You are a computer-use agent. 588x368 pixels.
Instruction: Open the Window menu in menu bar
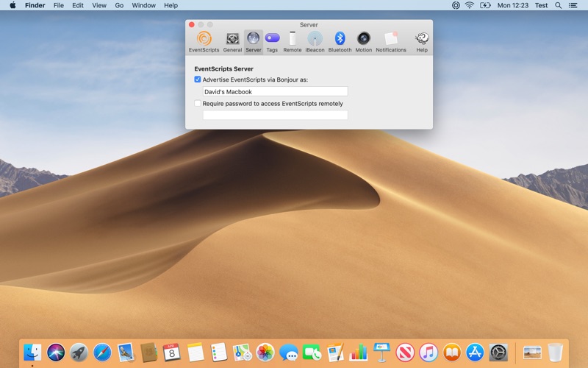click(x=143, y=5)
